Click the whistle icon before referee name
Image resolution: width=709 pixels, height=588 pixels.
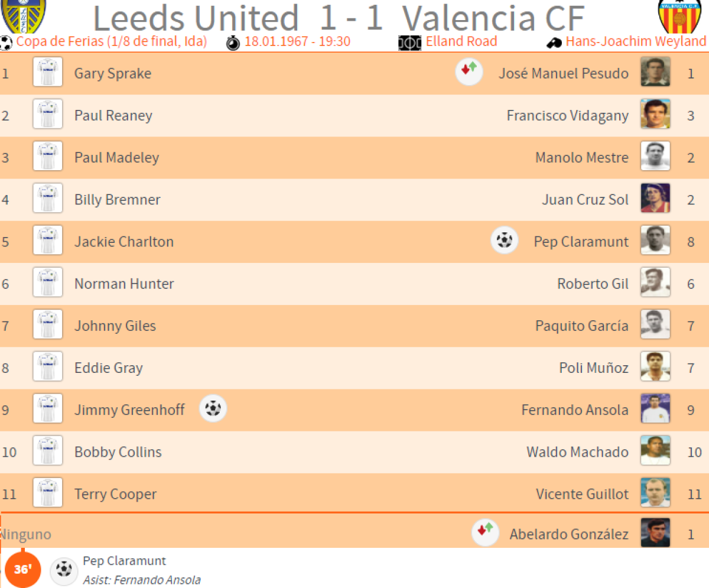tap(554, 43)
